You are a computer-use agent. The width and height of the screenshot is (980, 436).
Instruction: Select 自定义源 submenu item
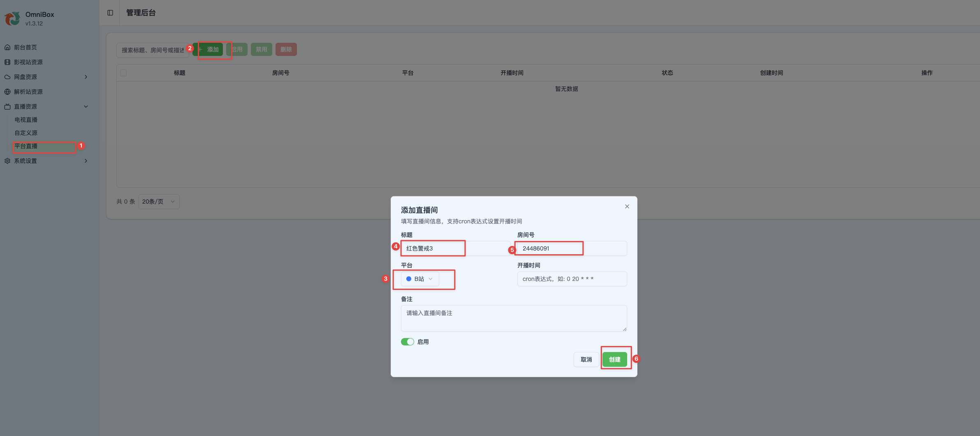coord(26,133)
